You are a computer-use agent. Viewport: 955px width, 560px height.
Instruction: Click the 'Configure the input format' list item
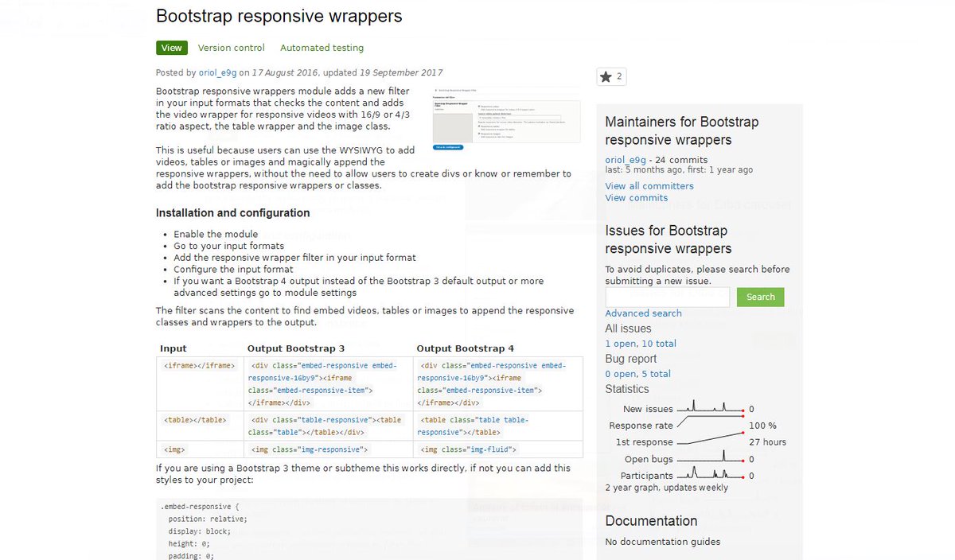coord(234,269)
